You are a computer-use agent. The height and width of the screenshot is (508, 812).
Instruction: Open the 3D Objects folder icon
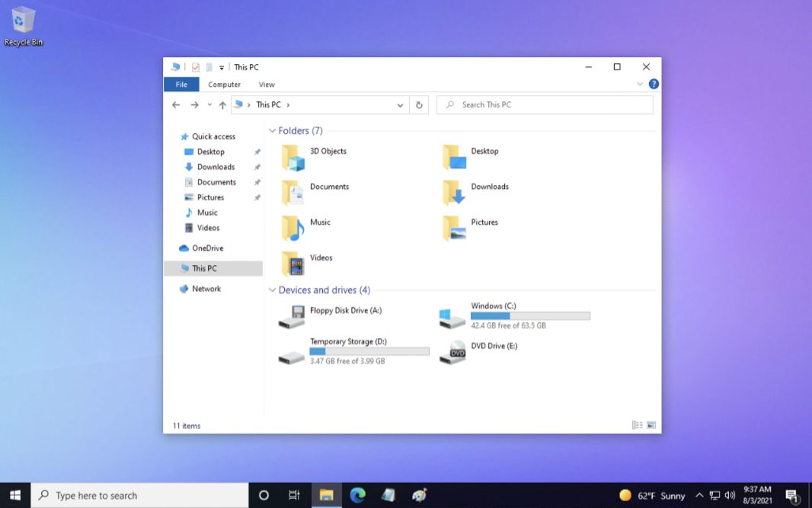[293, 158]
